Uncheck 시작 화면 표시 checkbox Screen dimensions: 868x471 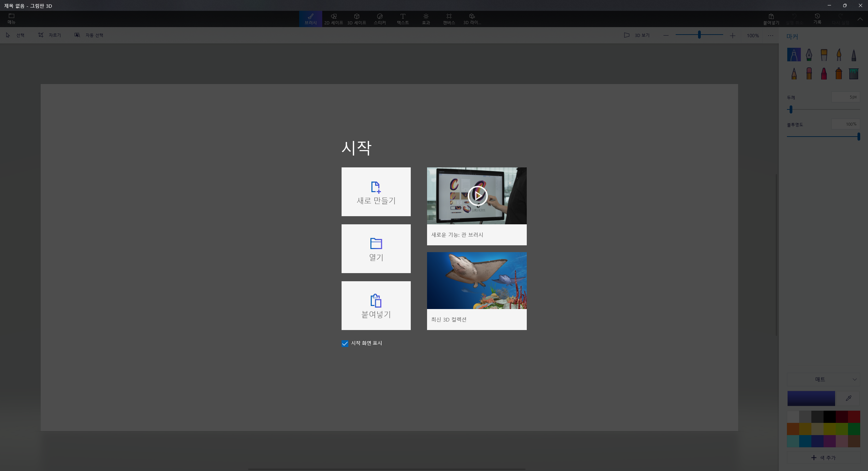[345, 343]
